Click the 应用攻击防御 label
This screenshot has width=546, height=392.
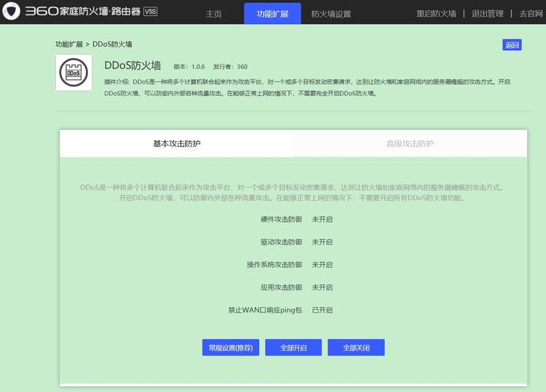[x=281, y=287]
